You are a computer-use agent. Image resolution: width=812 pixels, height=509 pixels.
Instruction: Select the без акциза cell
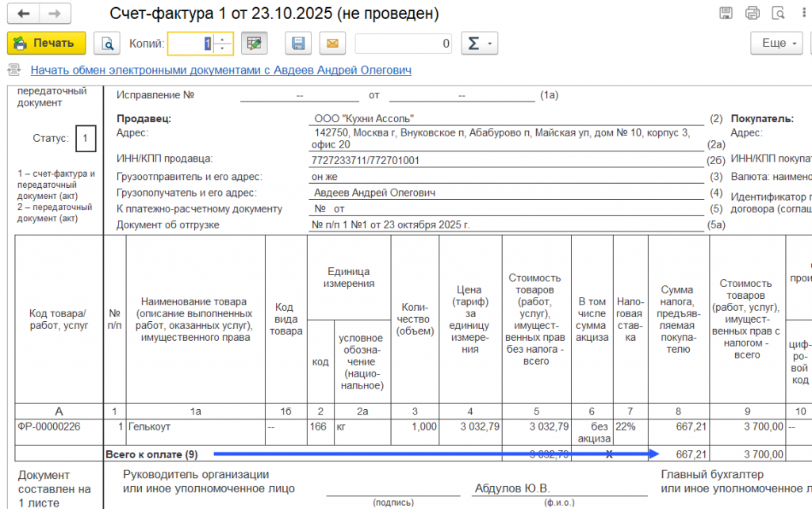(592, 432)
